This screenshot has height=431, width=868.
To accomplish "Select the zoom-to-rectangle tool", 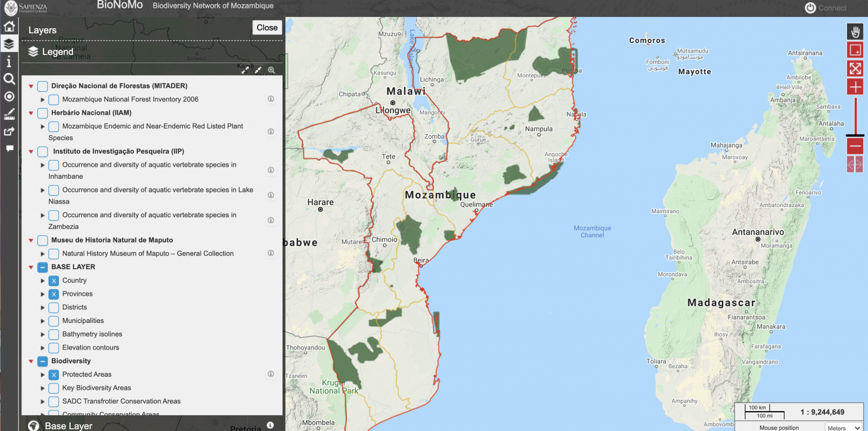I will tap(855, 50).
